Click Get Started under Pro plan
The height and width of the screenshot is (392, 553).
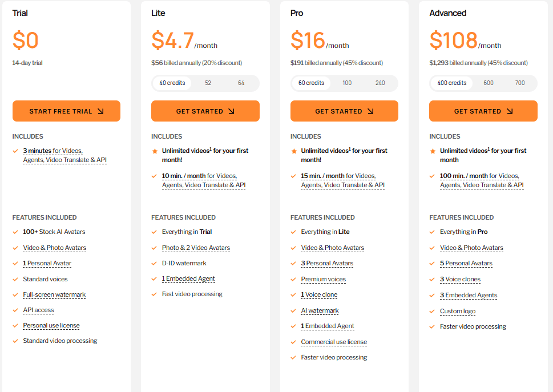[344, 111]
